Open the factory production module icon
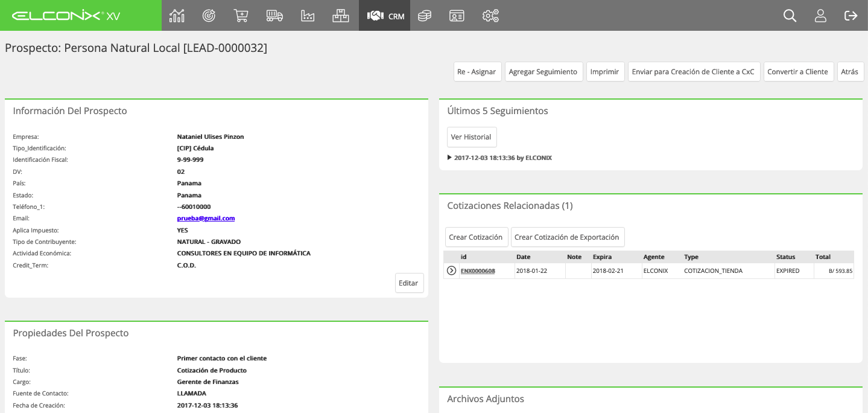Image resolution: width=868 pixels, height=413 pixels. coord(308,16)
